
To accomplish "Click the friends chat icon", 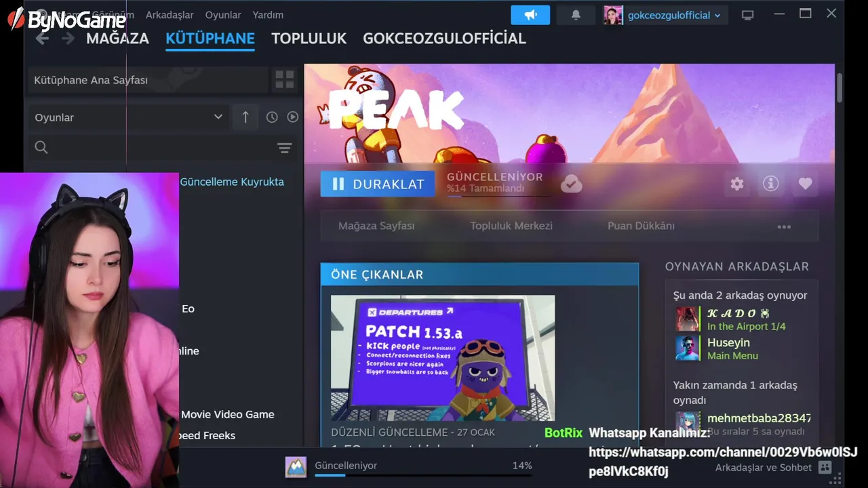I will 825,468.
